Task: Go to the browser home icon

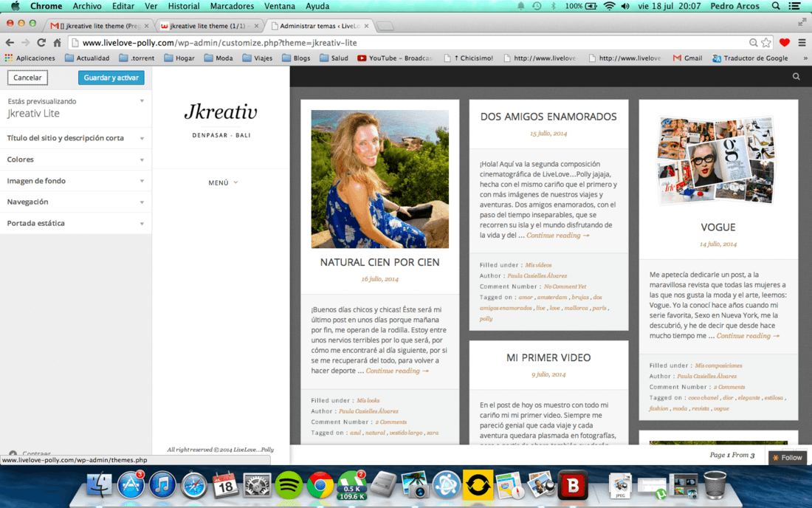Action: (57, 43)
